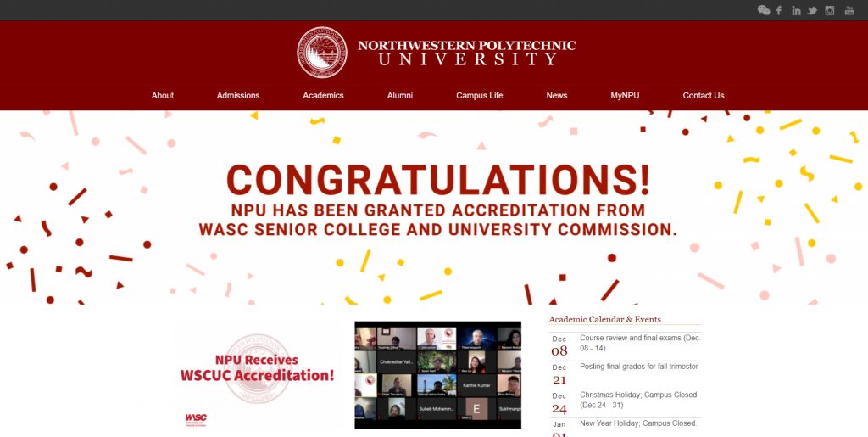The width and height of the screenshot is (868, 437).
Task: Click the WASC logo on the accreditation image
Action: (196, 419)
